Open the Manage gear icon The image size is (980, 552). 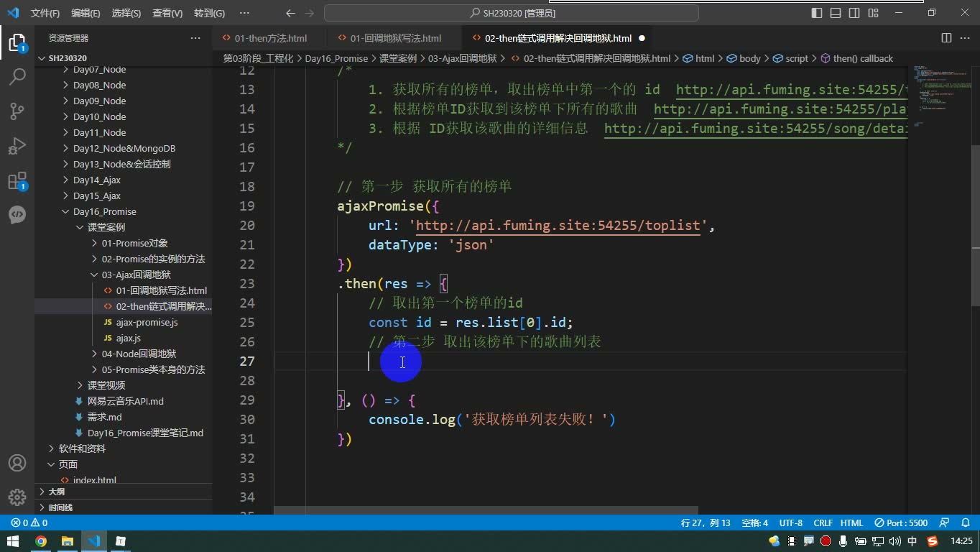[x=17, y=497]
